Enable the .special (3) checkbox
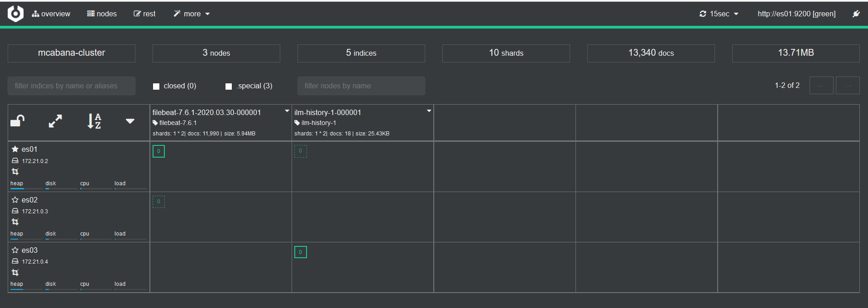This screenshot has height=308, width=868. tap(229, 86)
